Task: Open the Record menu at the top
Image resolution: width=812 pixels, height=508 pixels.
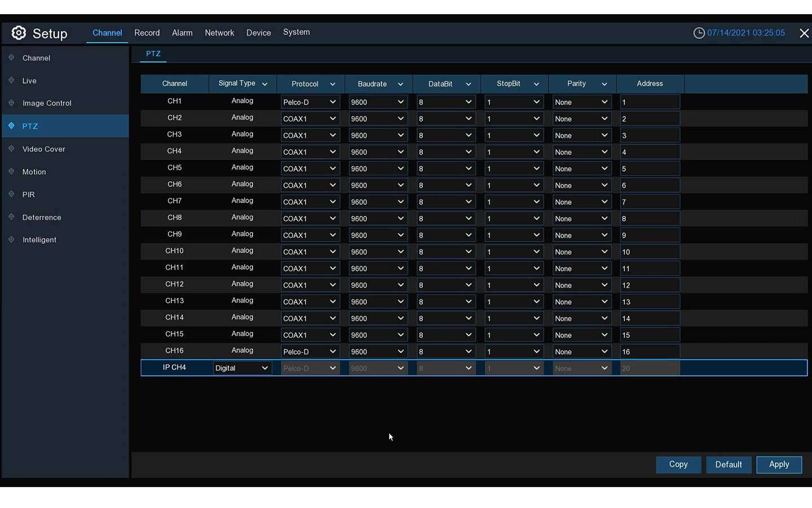Action: click(x=147, y=33)
